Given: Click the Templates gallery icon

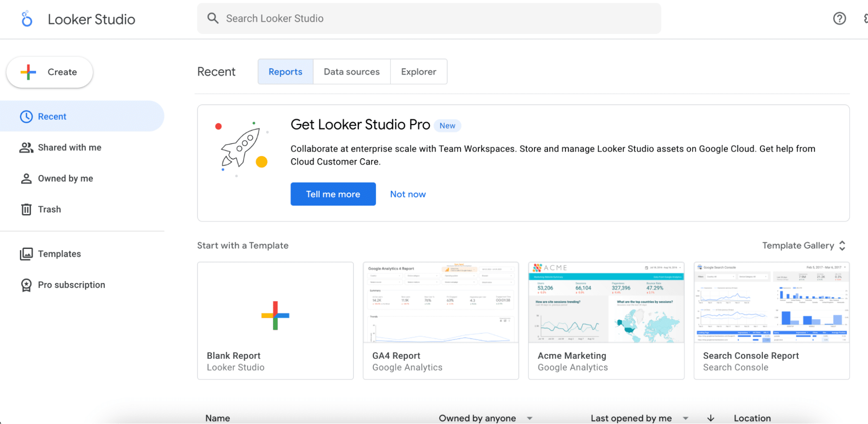Looking at the screenshot, I should coord(26,254).
